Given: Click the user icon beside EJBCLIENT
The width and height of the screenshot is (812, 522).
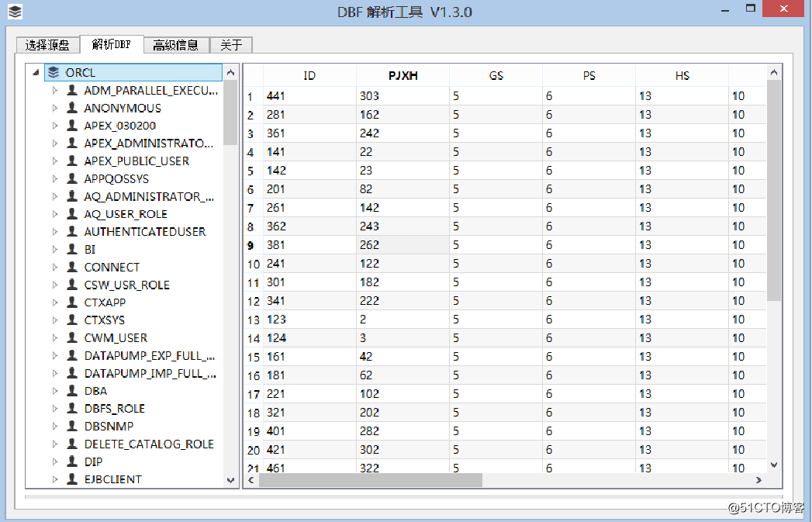Looking at the screenshot, I should (x=72, y=479).
